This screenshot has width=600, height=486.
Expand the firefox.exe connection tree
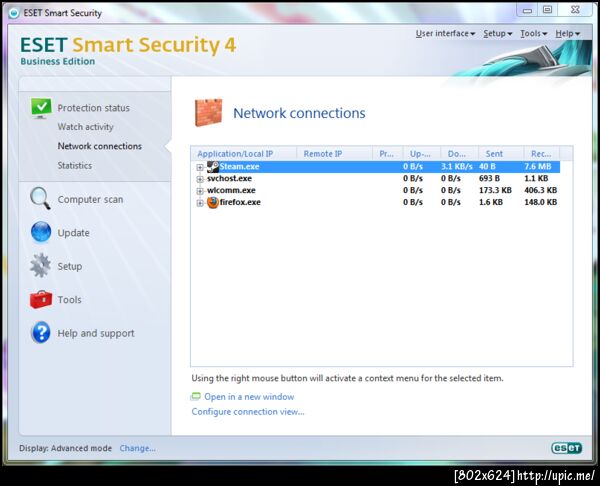(x=200, y=203)
